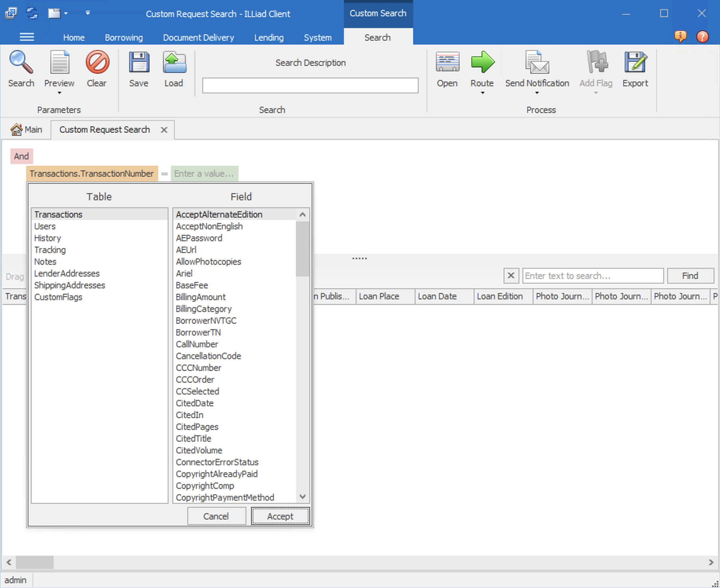Image resolution: width=720 pixels, height=588 pixels.
Task: Click the Clear parameters icon
Action: (97, 63)
